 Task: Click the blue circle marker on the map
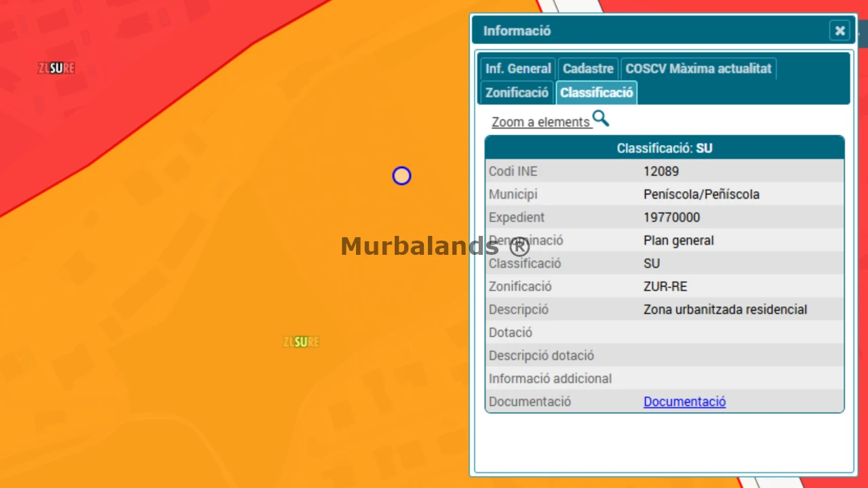coord(401,176)
